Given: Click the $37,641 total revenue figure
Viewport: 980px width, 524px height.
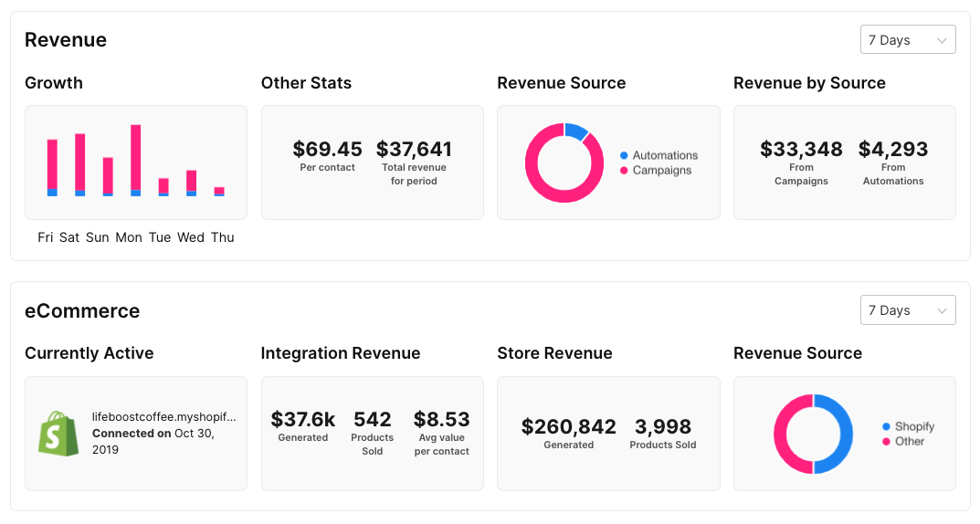Looking at the screenshot, I should (414, 149).
